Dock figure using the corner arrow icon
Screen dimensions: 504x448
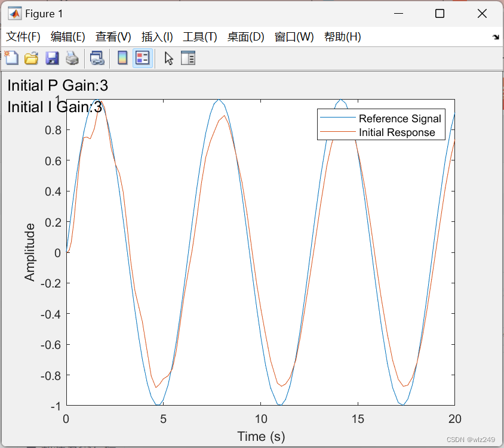point(496,37)
